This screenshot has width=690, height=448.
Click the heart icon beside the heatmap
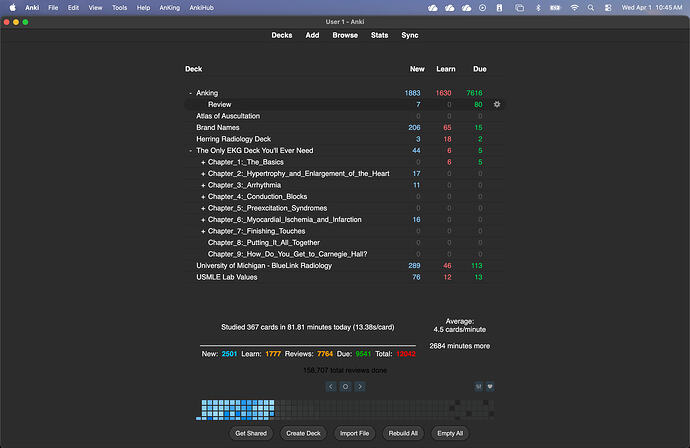click(490, 386)
